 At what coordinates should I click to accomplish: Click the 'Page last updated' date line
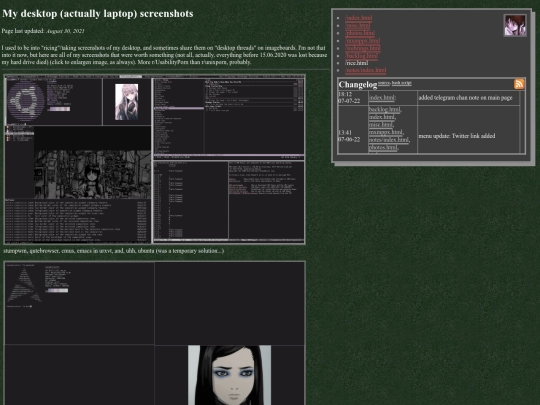pos(43,31)
